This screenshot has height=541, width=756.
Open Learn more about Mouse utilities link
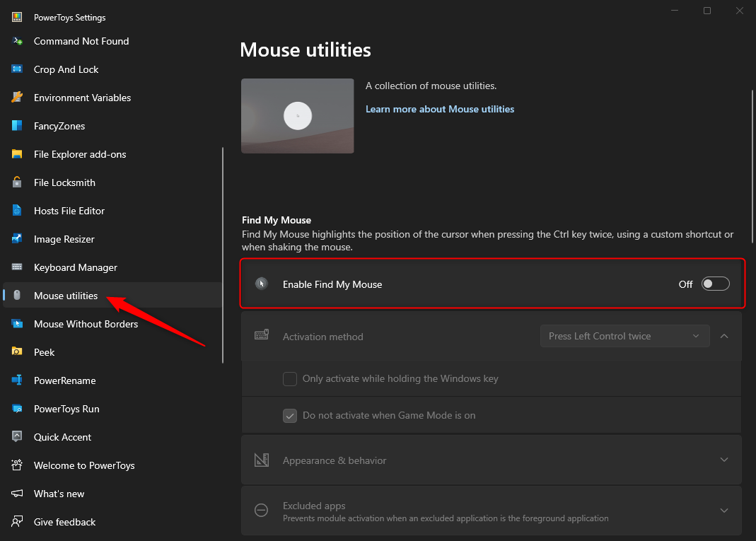coord(440,109)
